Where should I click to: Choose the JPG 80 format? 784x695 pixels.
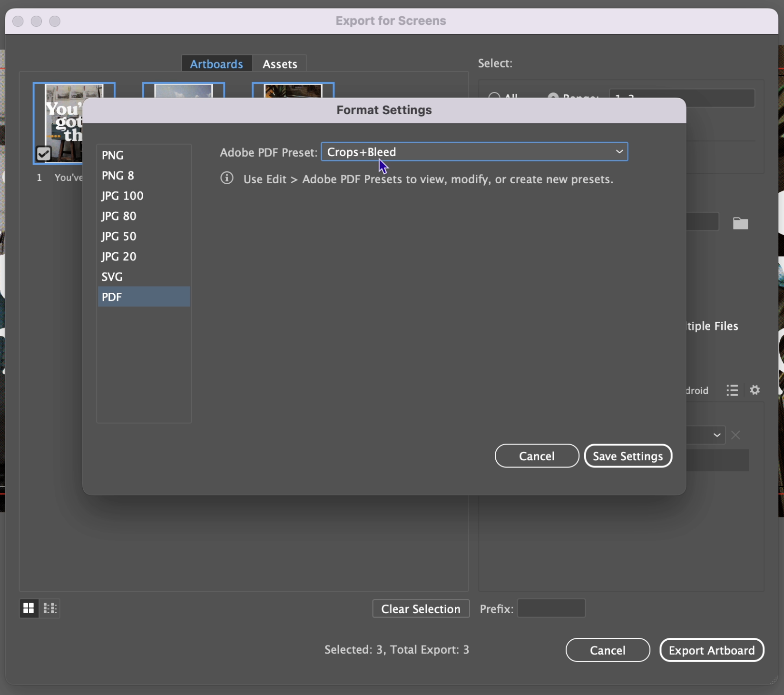[x=144, y=216]
